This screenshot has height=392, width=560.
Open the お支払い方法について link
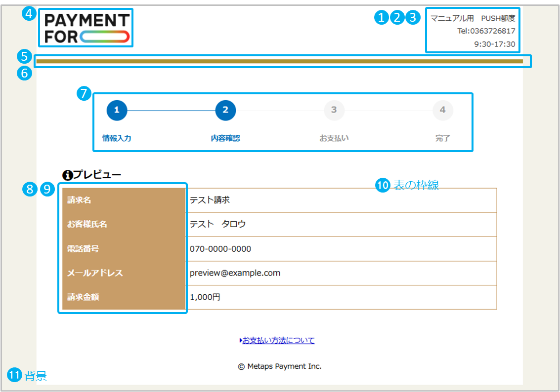(x=278, y=340)
